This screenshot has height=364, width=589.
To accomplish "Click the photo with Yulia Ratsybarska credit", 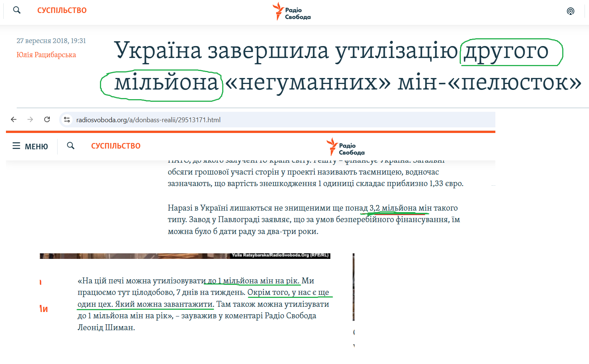I will (x=185, y=256).
